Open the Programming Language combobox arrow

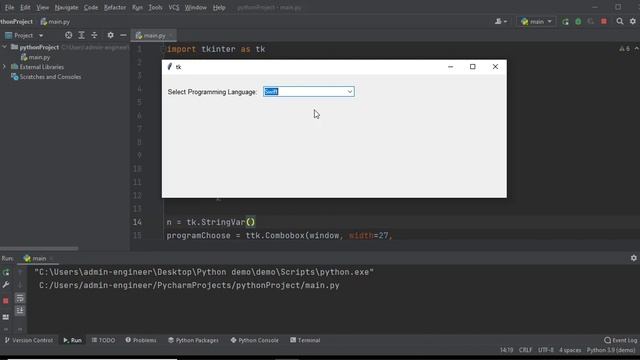[x=350, y=92]
